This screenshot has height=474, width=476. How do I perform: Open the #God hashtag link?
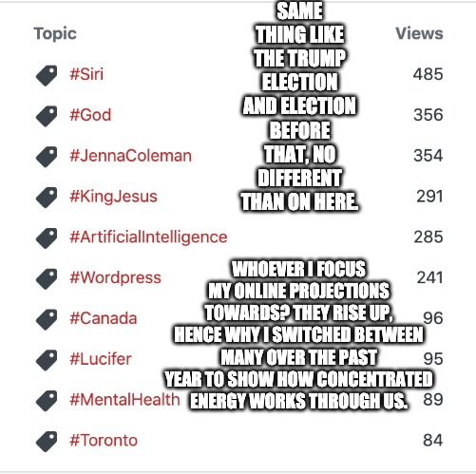pyautogui.click(x=90, y=115)
